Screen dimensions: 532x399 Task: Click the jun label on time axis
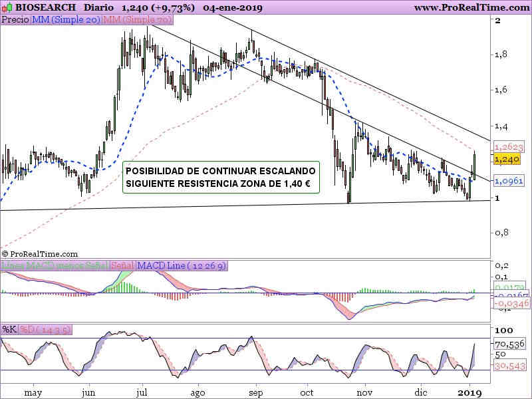coord(88,393)
